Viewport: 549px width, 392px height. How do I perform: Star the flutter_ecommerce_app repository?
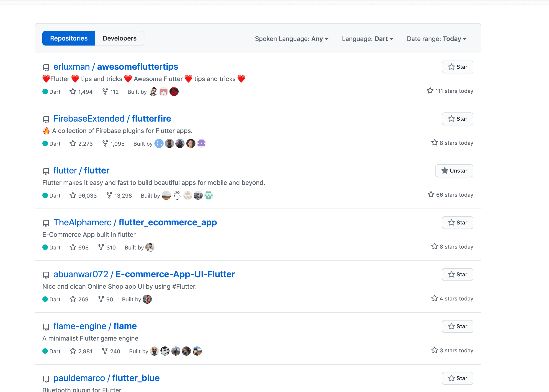click(x=457, y=223)
